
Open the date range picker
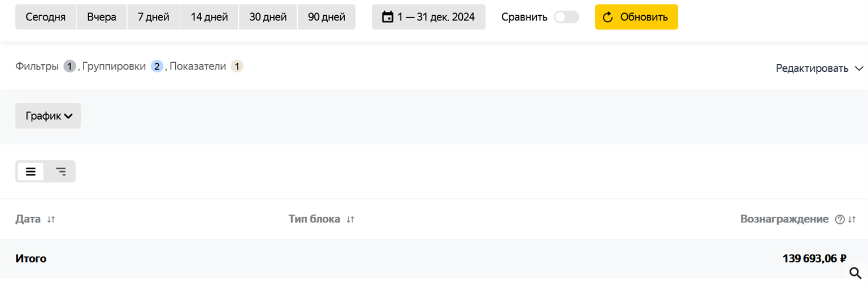428,17
